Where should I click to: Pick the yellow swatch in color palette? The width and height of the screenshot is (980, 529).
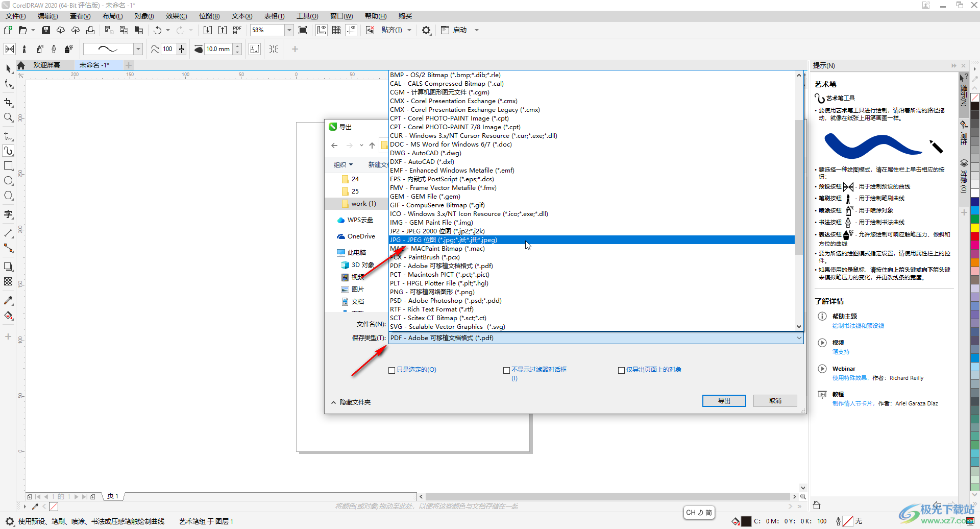[974, 227]
